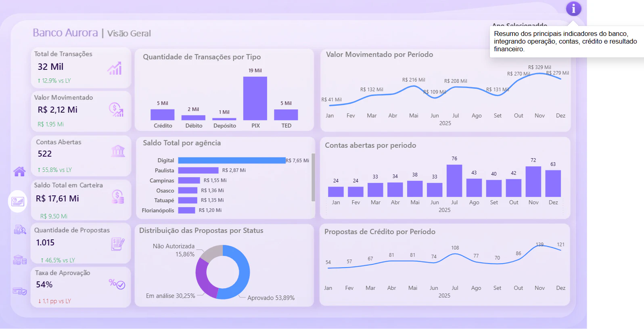The height and width of the screenshot is (329, 644).
Task: Click the 'R$ 17,61 Mi' portfolio balance value
Action: (57, 199)
